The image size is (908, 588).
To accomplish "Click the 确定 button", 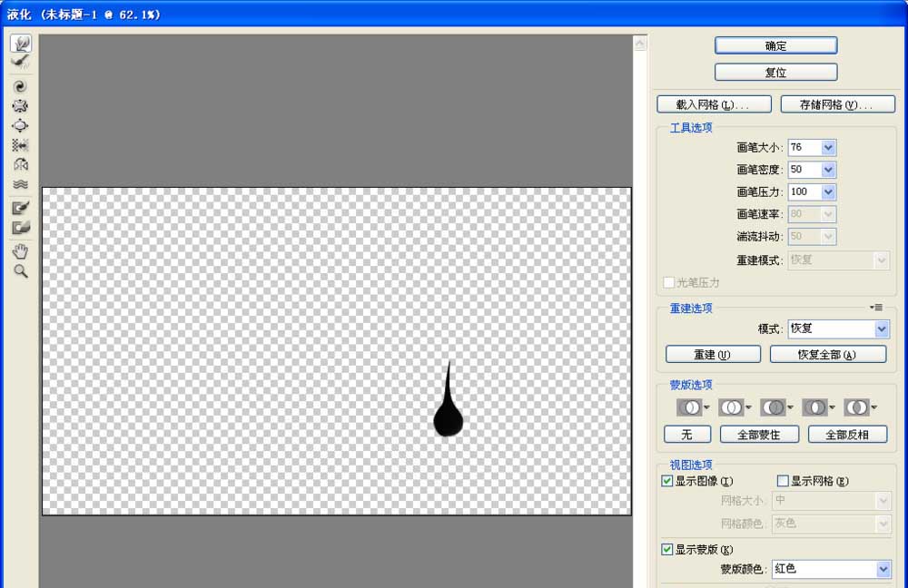I will point(776,44).
